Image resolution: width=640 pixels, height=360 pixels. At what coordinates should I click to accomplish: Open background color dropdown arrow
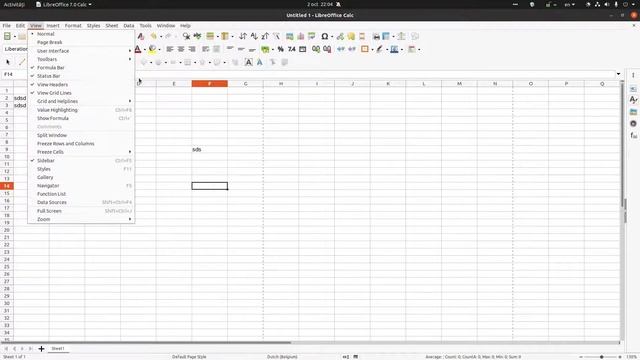click(x=159, y=50)
